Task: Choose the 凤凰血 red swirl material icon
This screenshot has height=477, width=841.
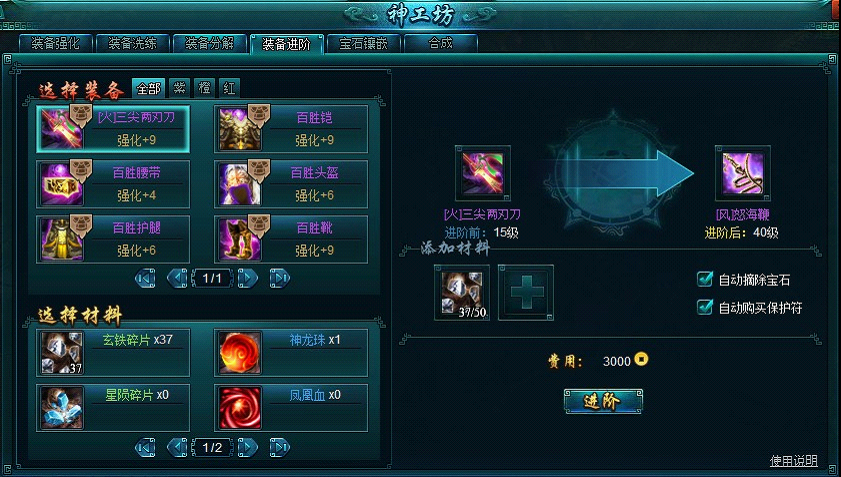Action: coord(240,408)
